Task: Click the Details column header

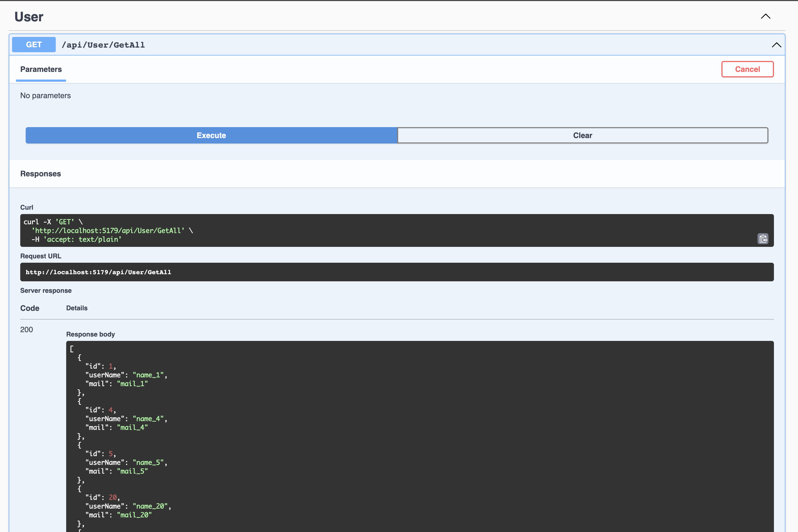Action: [x=77, y=308]
